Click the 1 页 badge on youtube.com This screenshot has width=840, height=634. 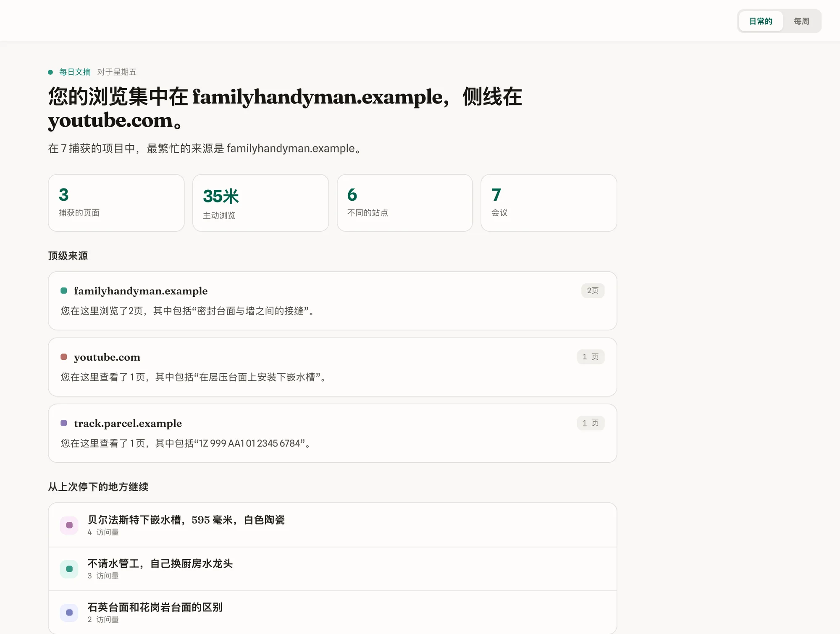click(x=591, y=357)
